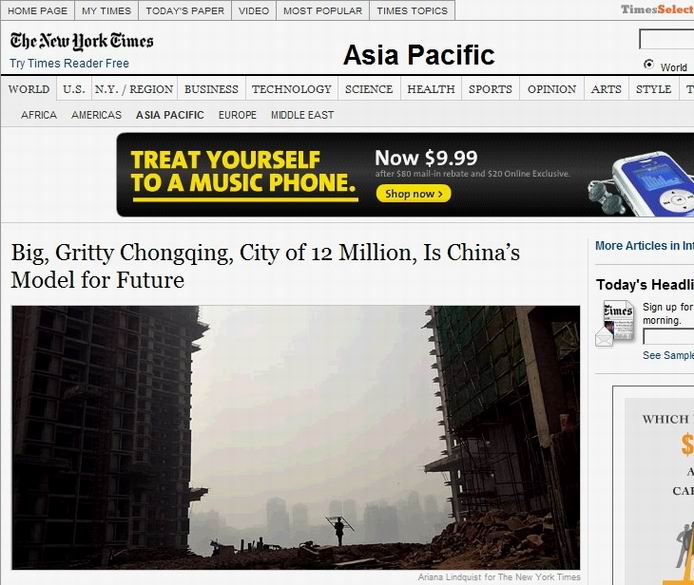Viewport: 694px width, 585px height.
Task: Select the TECHNOLOGY section
Action: pos(292,89)
